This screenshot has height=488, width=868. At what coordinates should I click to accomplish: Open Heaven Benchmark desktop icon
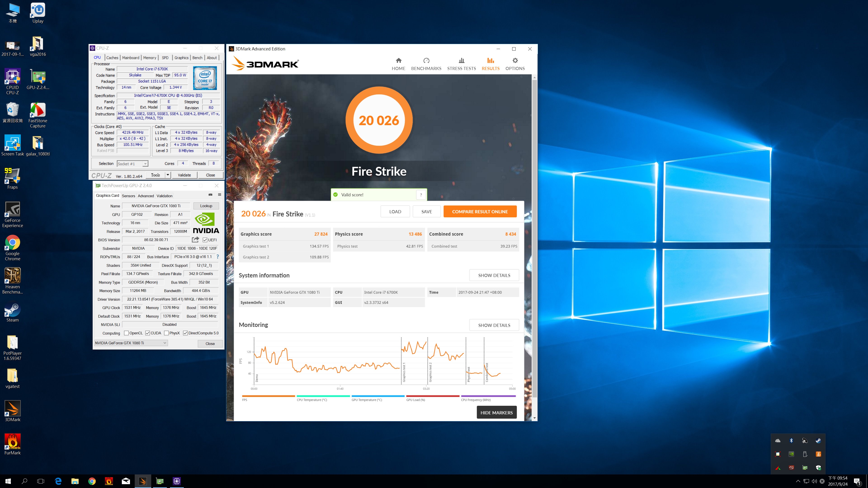[x=12, y=281]
